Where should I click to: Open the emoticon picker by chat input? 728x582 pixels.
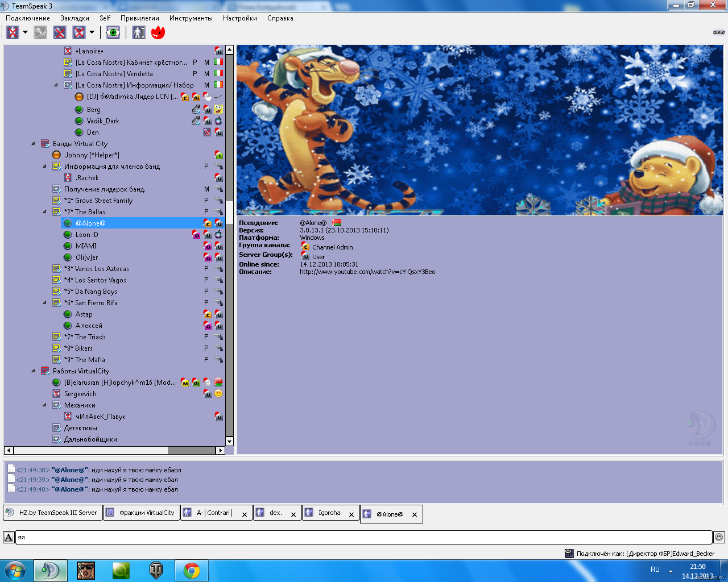click(x=719, y=537)
